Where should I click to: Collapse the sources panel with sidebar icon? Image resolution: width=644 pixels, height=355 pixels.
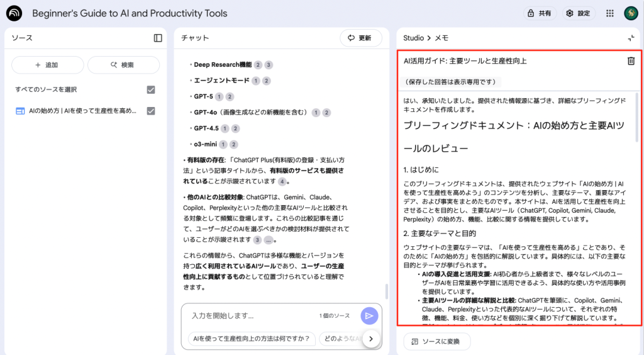coord(158,38)
